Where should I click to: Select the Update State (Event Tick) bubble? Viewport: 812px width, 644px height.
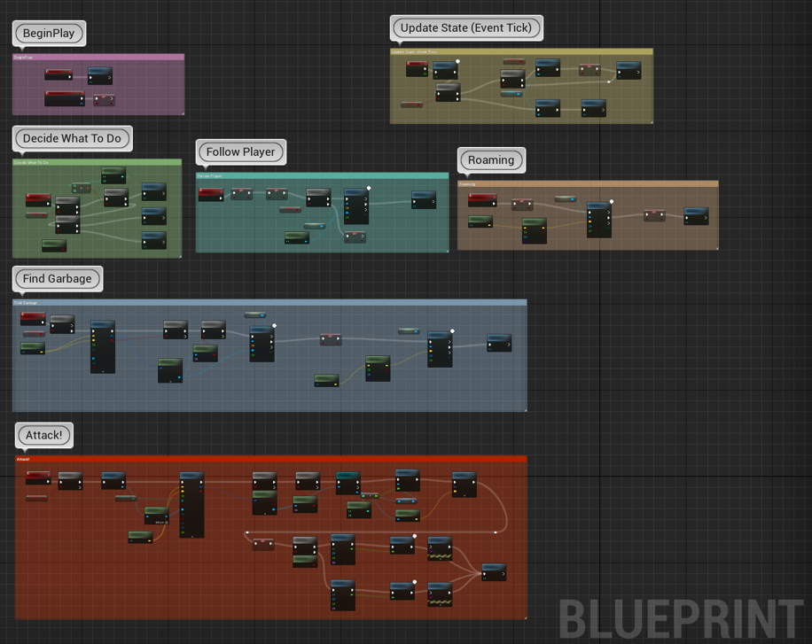[465, 27]
